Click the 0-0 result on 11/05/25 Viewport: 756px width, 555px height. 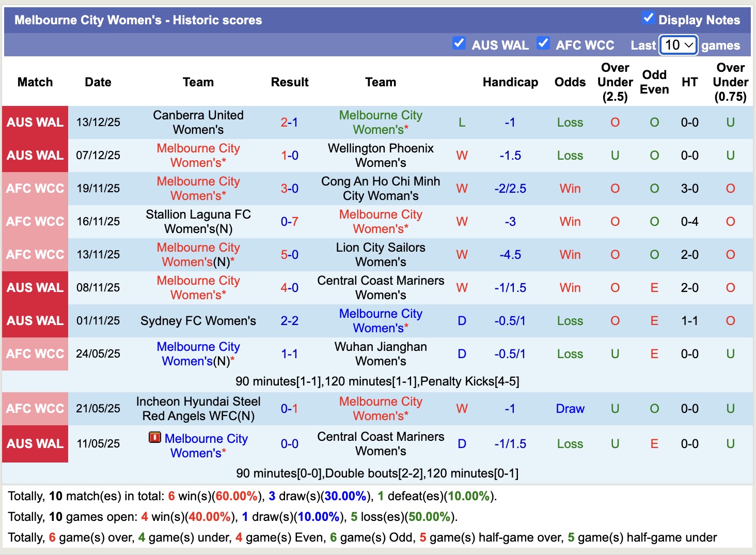tap(289, 444)
